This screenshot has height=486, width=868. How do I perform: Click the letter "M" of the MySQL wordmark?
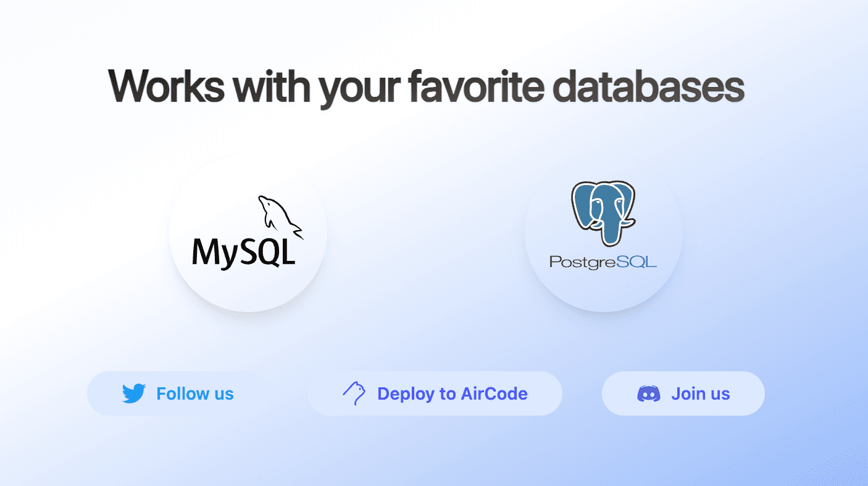click(x=206, y=252)
